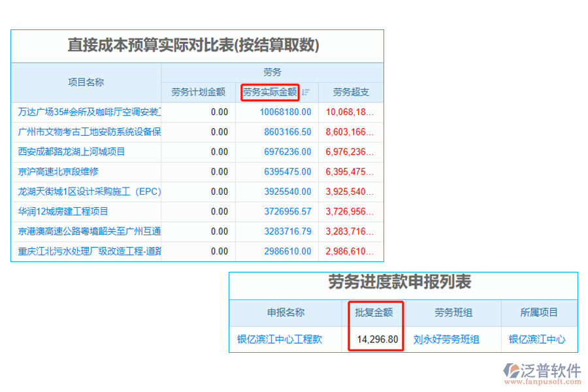Click the 批复金额 value 14,296.80
The width and height of the screenshot is (588, 392).
pyautogui.click(x=375, y=339)
